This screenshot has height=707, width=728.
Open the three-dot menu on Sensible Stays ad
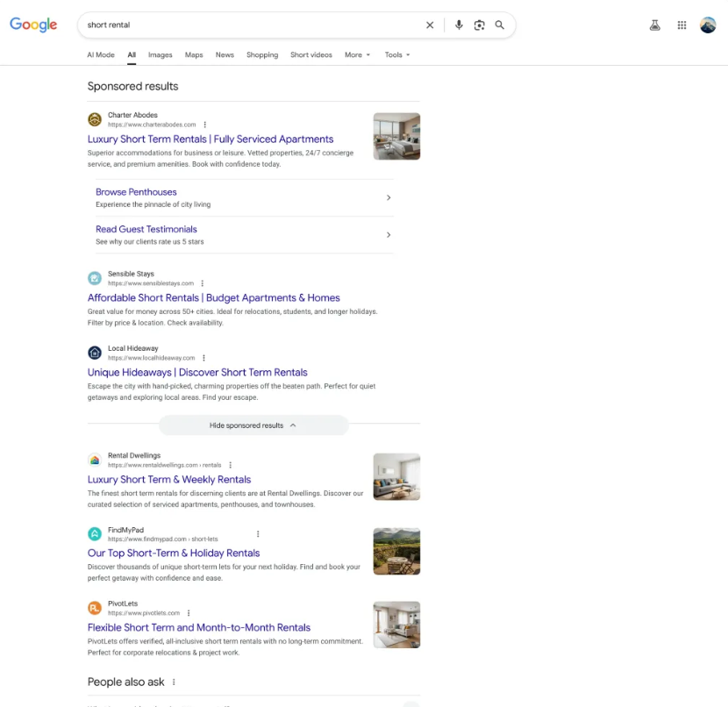[x=203, y=282]
